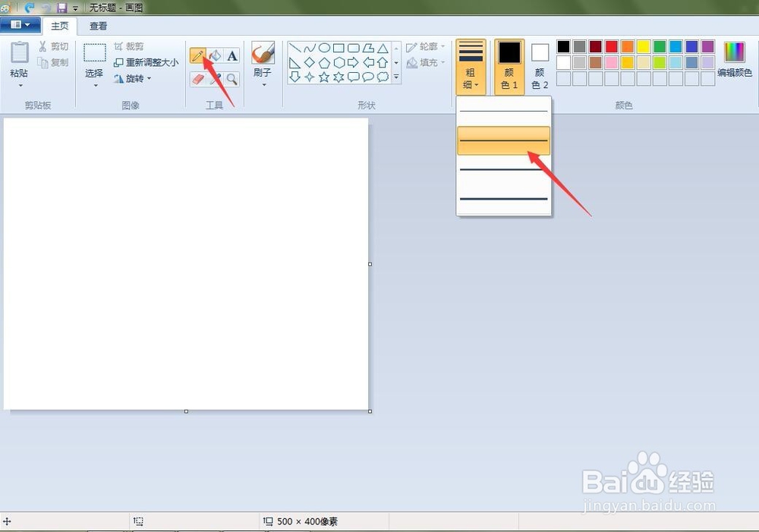This screenshot has height=532, width=759.
Task: Select the Pentagon shape
Action: 324,62
